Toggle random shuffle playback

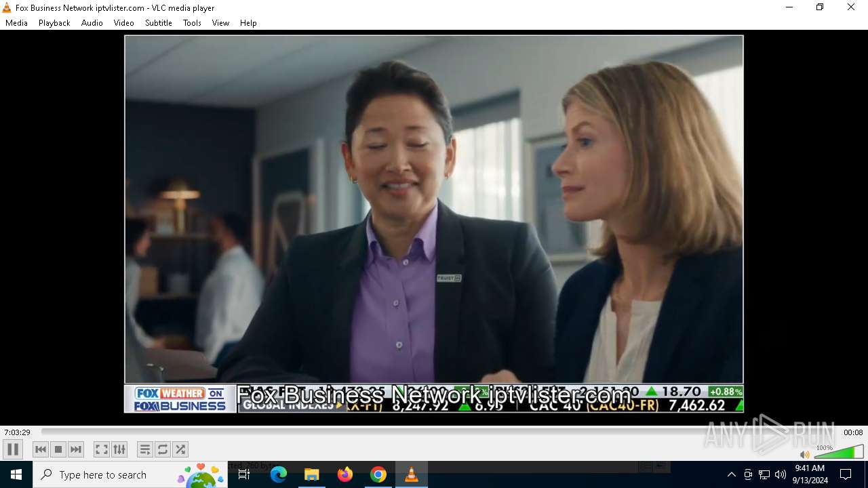click(180, 449)
